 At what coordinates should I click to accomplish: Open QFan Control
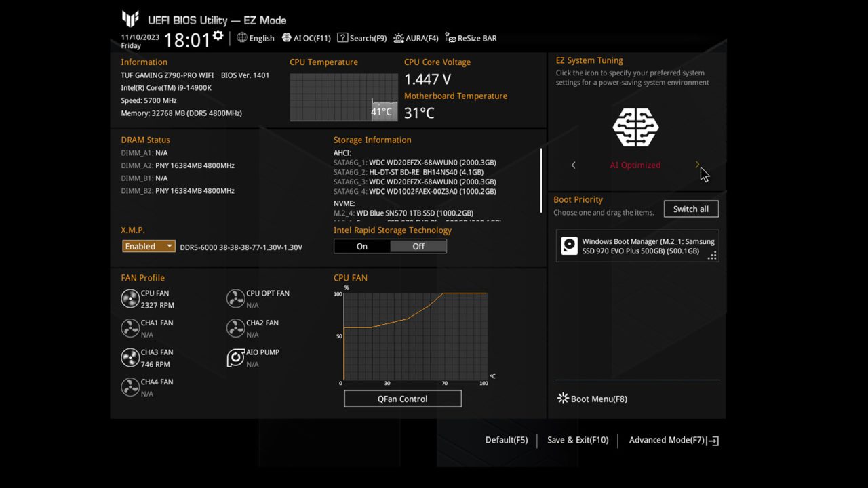(403, 399)
